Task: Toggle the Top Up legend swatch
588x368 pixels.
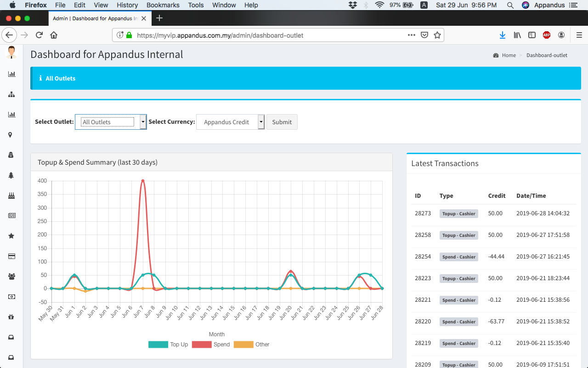Action: [x=158, y=345]
